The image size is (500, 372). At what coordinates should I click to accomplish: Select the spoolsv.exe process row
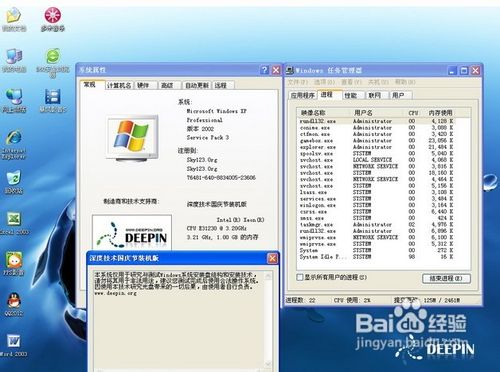(x=376, y=153)
